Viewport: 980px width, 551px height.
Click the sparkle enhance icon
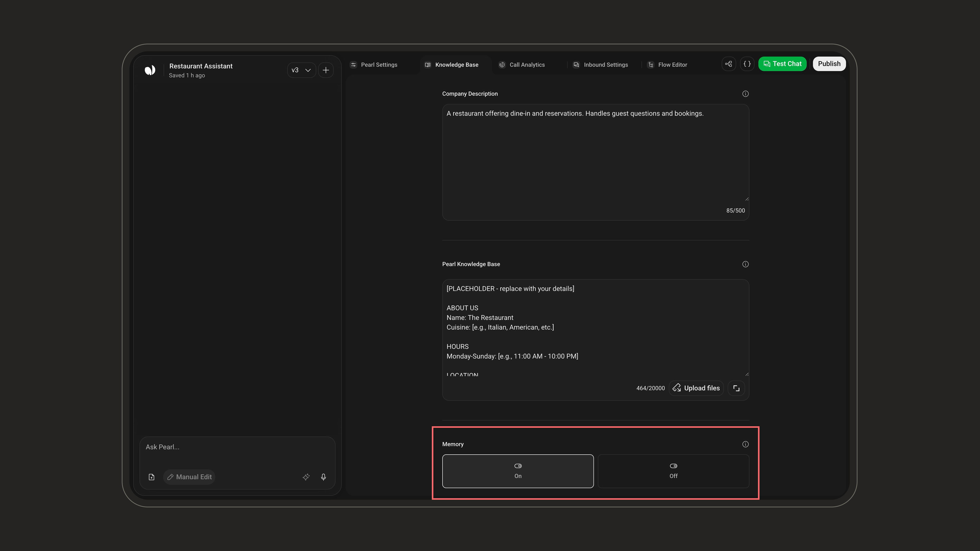pos(306,477)
